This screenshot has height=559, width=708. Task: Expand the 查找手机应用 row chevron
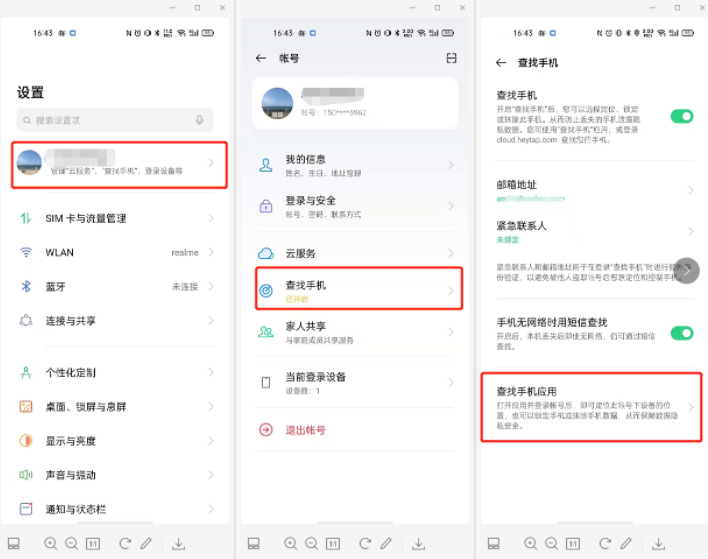coord(691,407)
